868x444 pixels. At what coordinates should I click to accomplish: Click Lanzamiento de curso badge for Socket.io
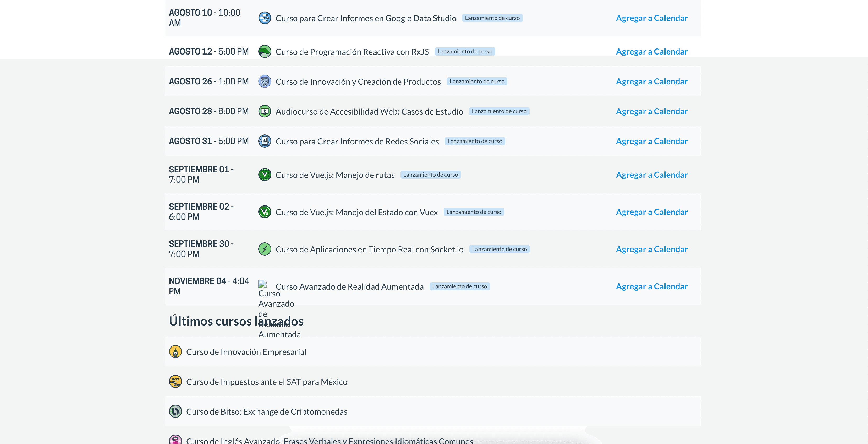pyautogui.click(x=499, y=249)
